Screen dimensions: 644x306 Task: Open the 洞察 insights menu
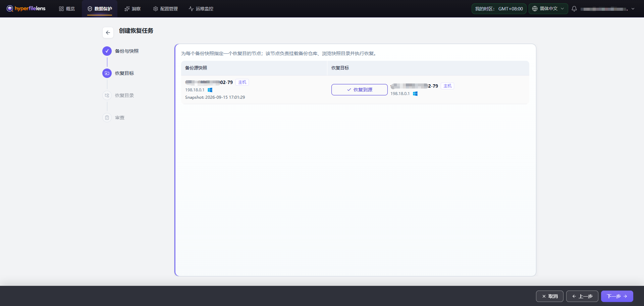pyautogui.click(x=132, y=9)
